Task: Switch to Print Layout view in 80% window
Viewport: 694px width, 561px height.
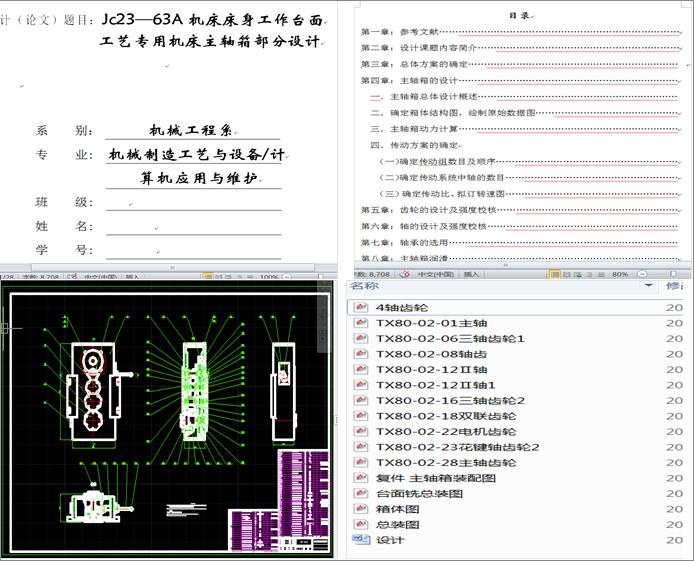Action: [x=555, y=274]
